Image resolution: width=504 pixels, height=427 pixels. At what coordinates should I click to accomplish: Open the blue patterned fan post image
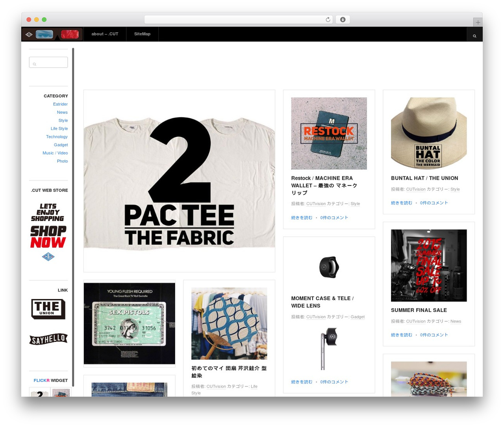click(x=229, y=323)
